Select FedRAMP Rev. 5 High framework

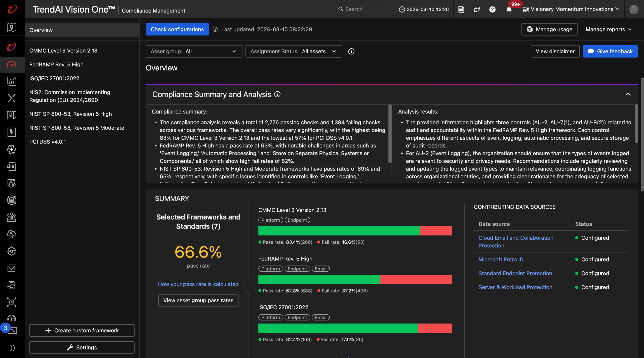[x=56, y=65]
